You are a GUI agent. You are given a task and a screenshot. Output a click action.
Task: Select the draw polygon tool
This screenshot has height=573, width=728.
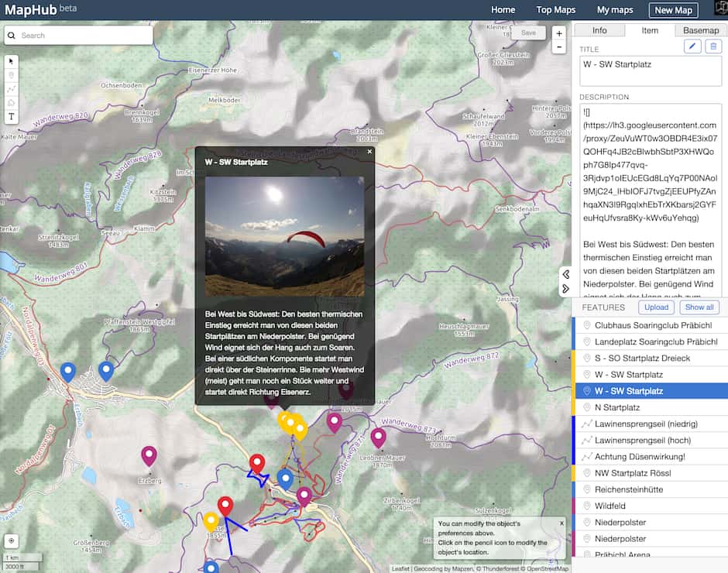pyautogui.click(x=12, y=103)
